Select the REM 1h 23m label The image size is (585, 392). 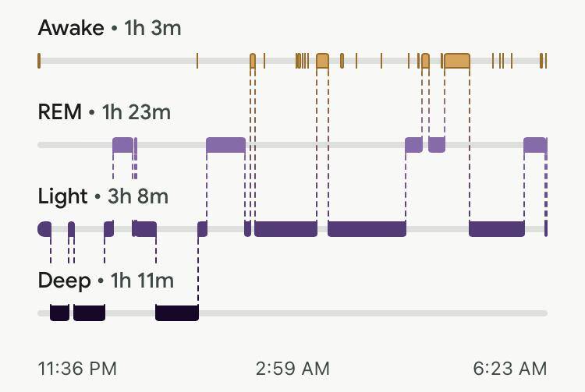(104, 112)
